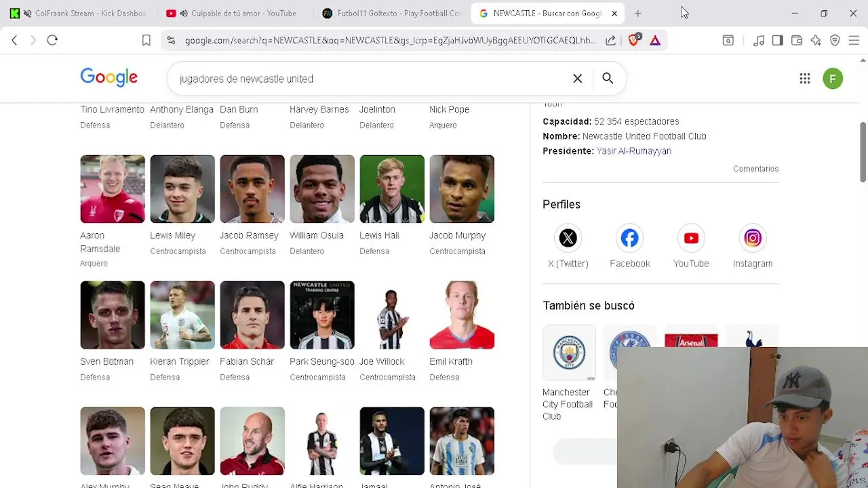Bookmark this page with the bookmark icon
Screen dimensions: 868x488
(146, 41)
